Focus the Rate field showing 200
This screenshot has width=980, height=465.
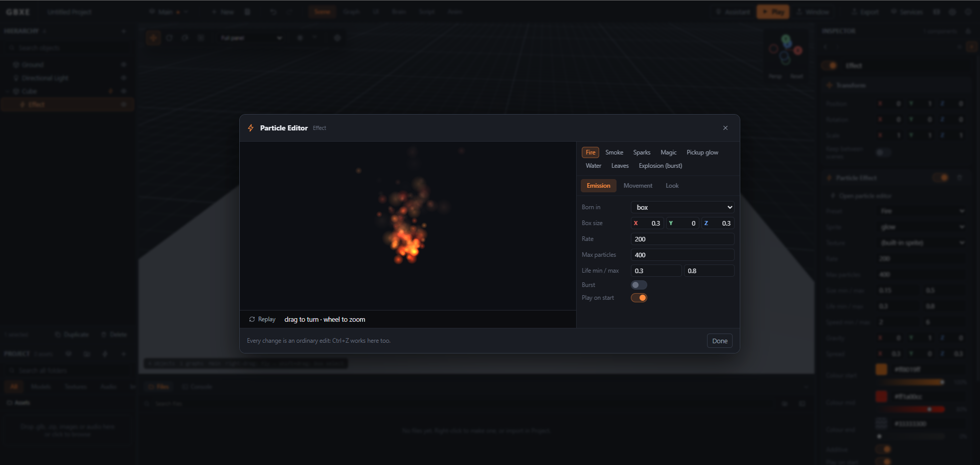click(x=682, y=239)
